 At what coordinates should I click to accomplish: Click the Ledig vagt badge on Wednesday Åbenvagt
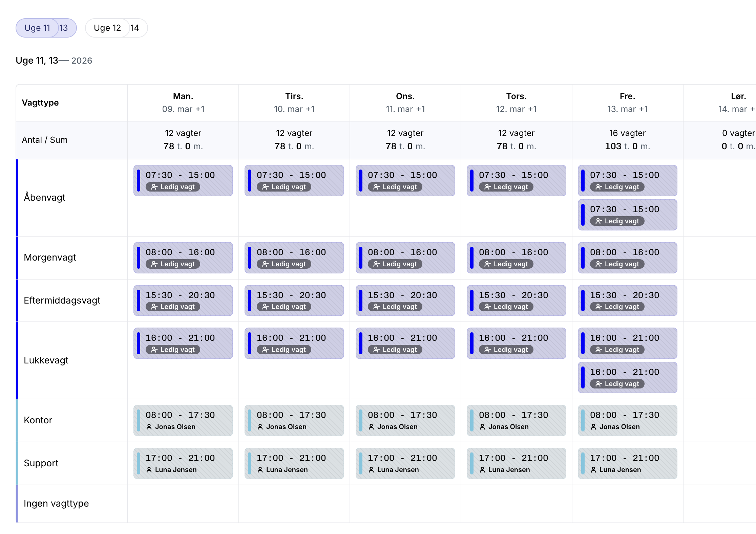click(x=395, y=187)
